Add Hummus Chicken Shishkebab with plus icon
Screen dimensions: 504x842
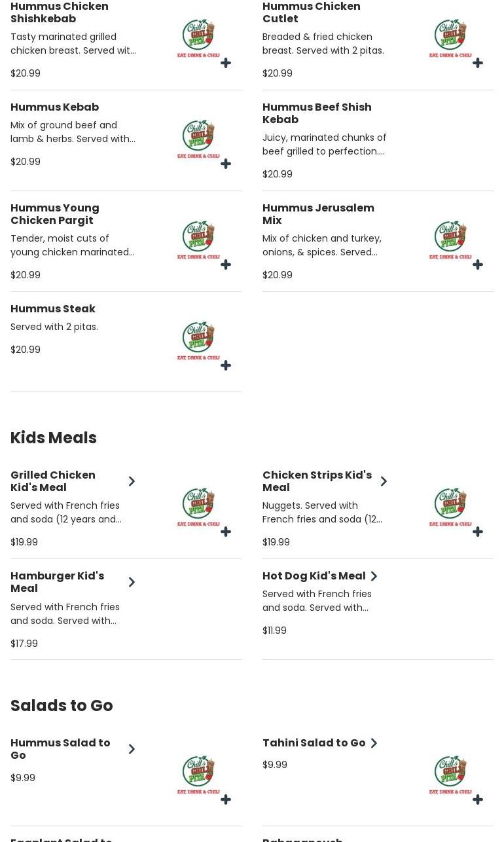pos(226,63)
